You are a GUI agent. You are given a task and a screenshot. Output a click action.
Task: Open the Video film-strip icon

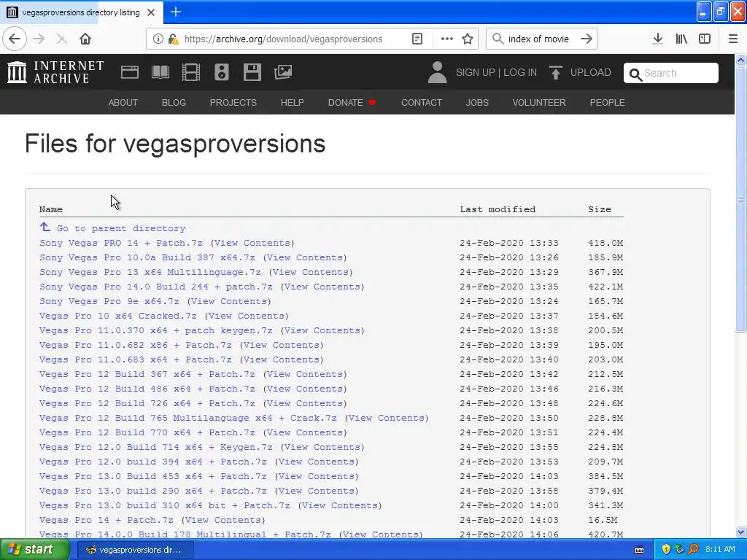(x=191, y=72)
